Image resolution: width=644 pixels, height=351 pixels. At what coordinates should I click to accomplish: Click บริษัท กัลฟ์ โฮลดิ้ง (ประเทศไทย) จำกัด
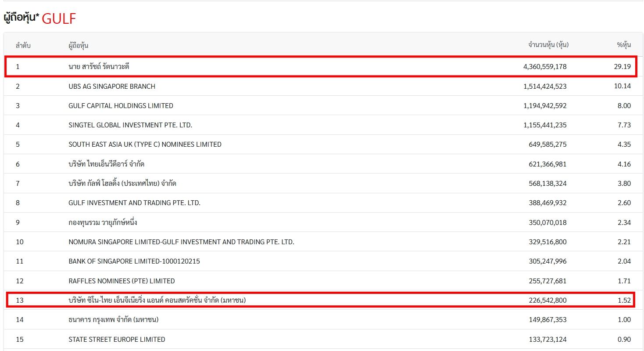pyautogui.click(x=122, y=183)
